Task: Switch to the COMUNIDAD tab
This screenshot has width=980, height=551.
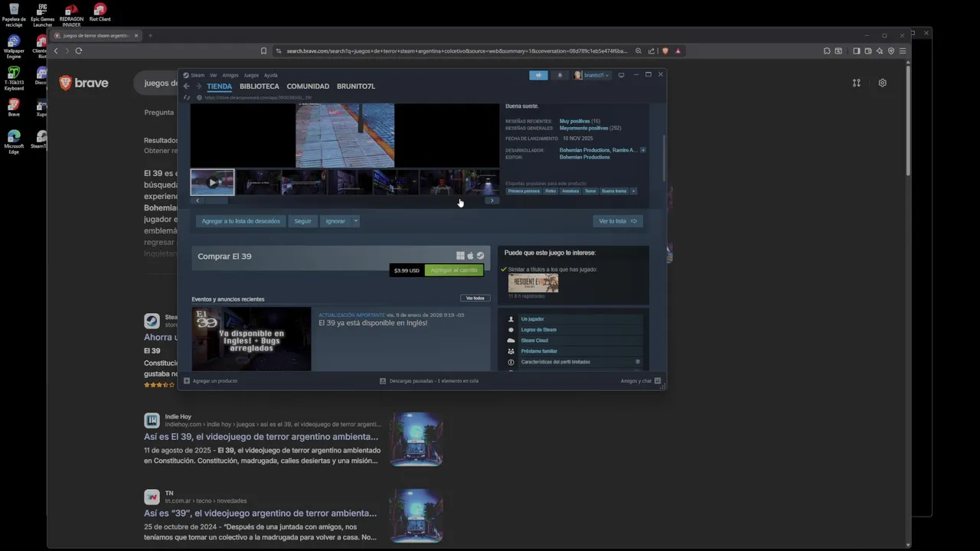Action: [x=308, y=86]
